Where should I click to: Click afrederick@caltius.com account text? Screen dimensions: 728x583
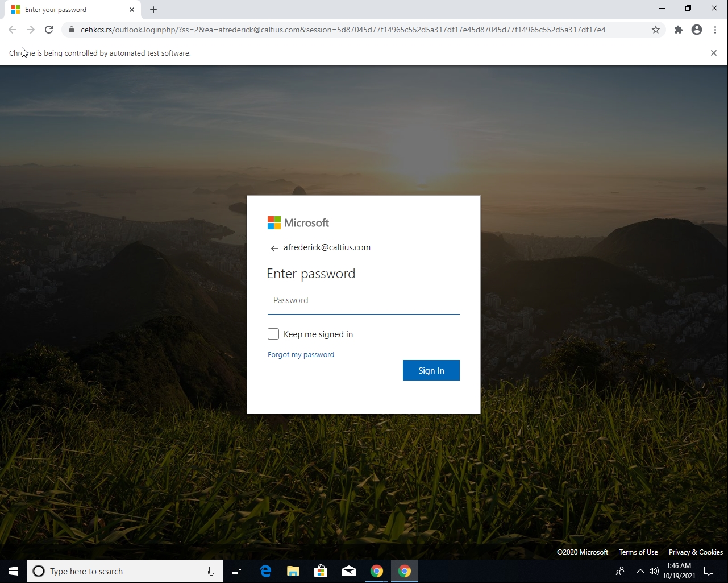tap(327, 247)
